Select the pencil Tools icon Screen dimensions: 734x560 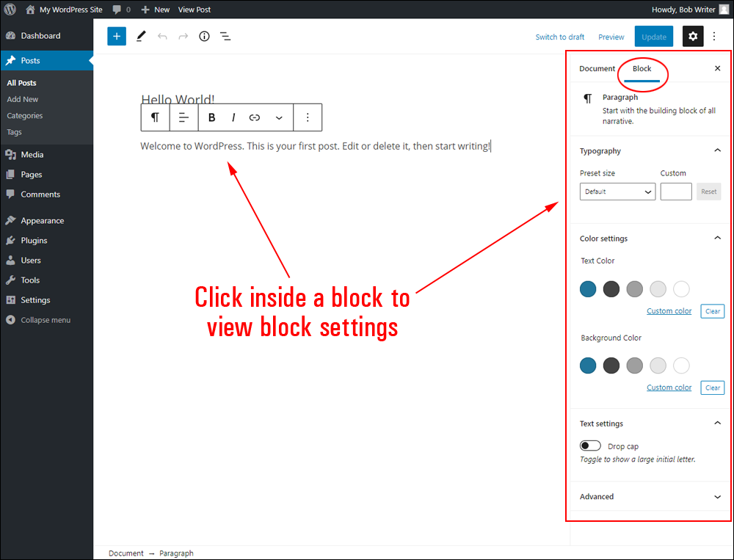[141, 37]
